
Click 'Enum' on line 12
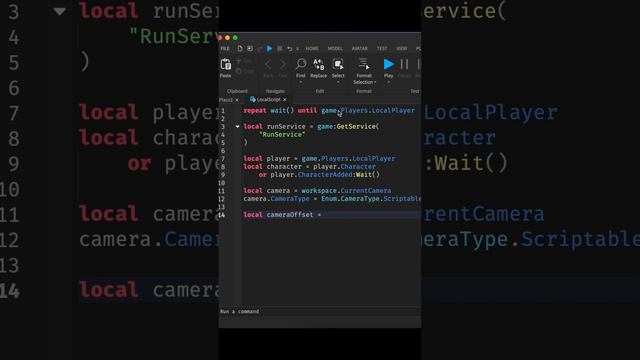(x=329, y=199)
